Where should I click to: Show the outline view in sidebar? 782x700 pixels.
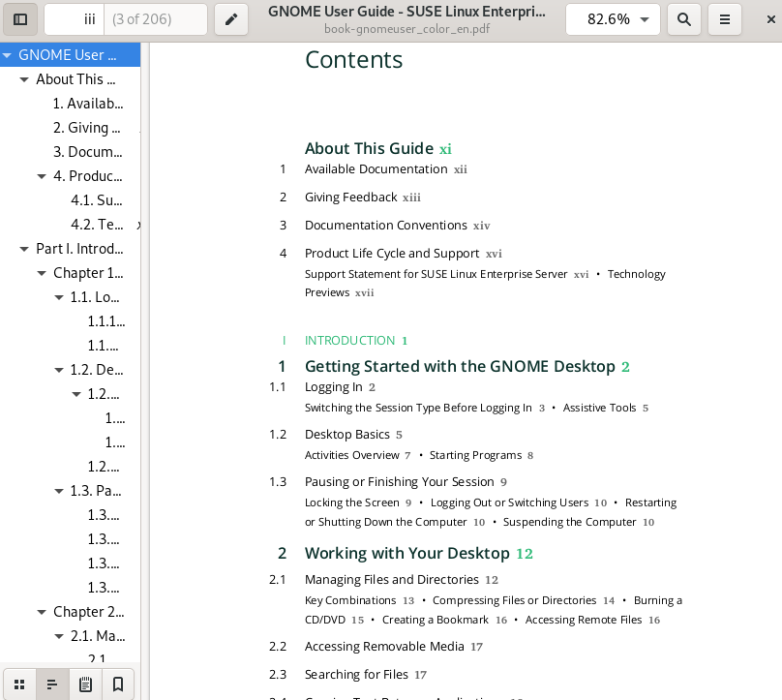52,684
